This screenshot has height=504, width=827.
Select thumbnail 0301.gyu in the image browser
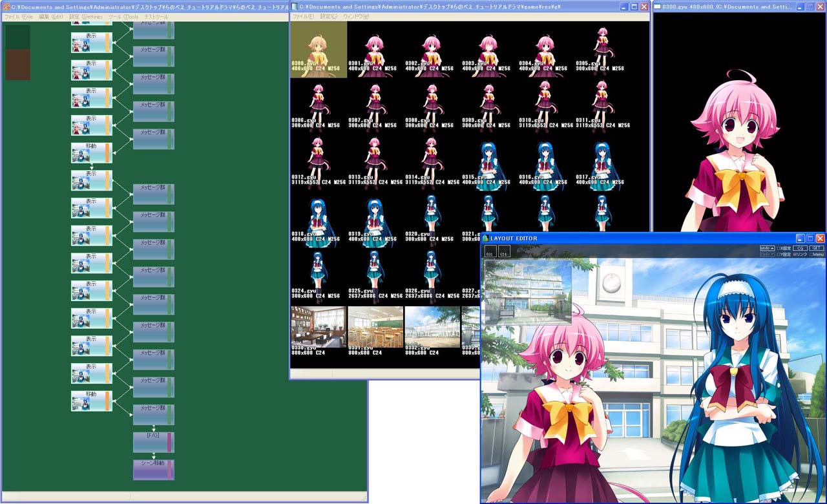[375, 50]
